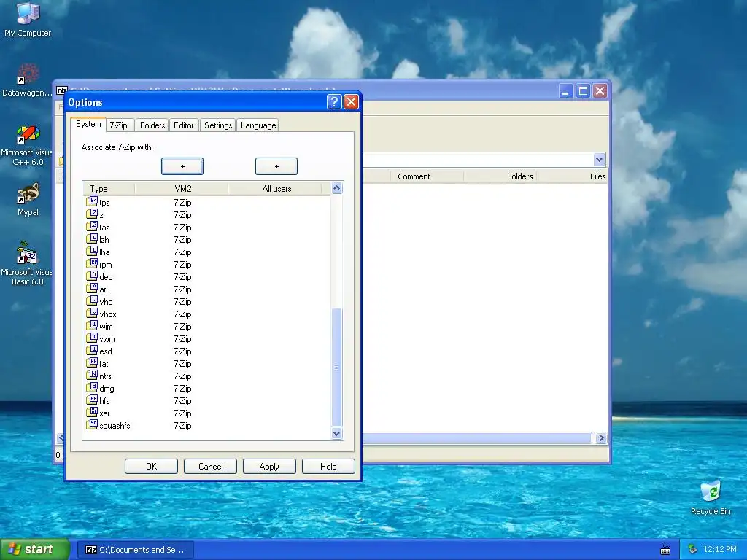Open the Folders tab

pyautogui.click(x=152, y=125)
